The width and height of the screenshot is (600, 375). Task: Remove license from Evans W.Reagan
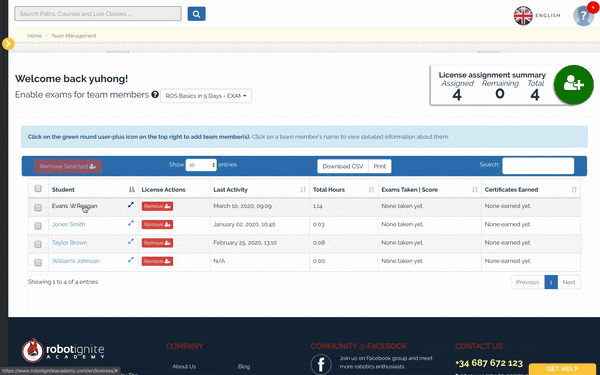[157, 206]
